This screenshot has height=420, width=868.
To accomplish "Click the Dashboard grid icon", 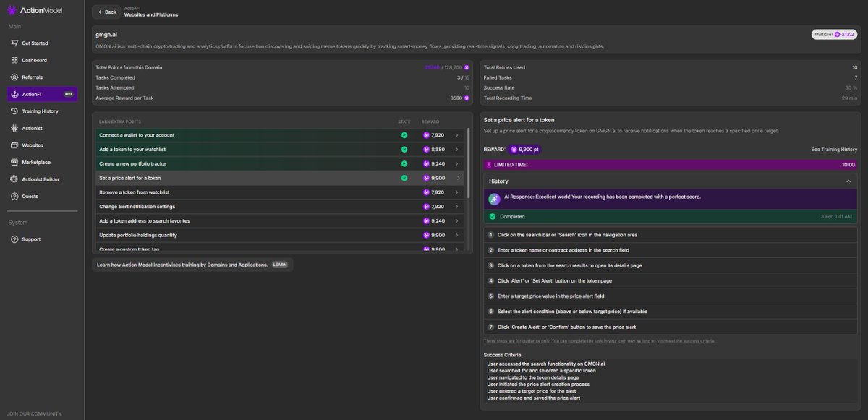I will 15,60.
